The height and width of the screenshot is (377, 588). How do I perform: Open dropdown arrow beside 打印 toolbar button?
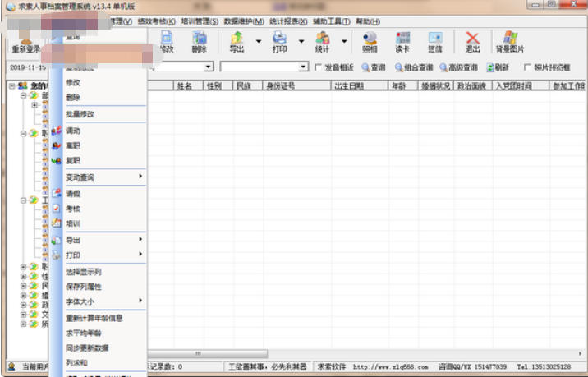301,40
